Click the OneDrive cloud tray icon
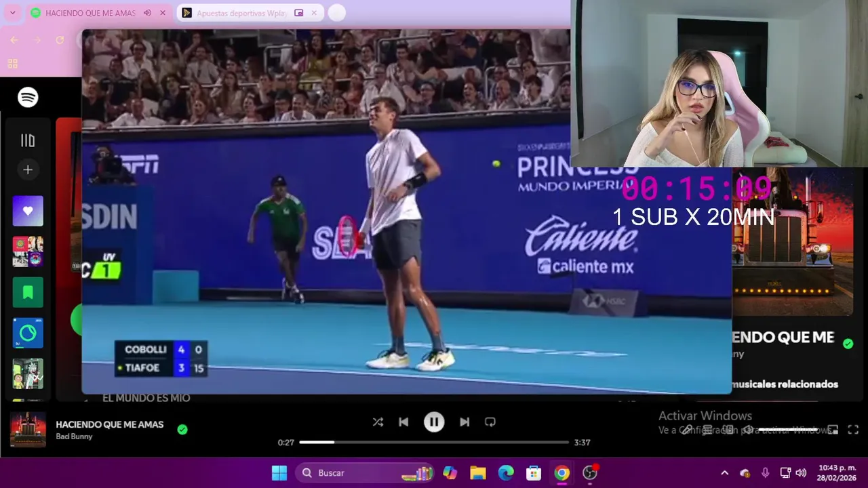 coord(745,473)
